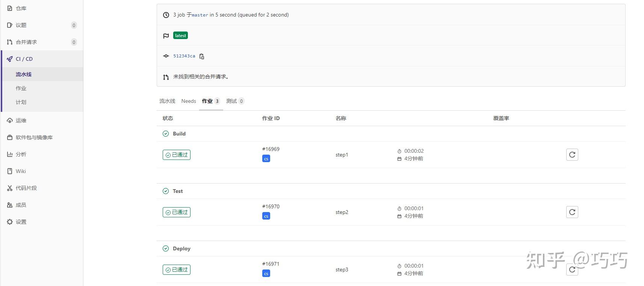This screenshot has width=644, height=286.
Task: Click the cs tag under job #16970
Action: [x=266, y=216]
